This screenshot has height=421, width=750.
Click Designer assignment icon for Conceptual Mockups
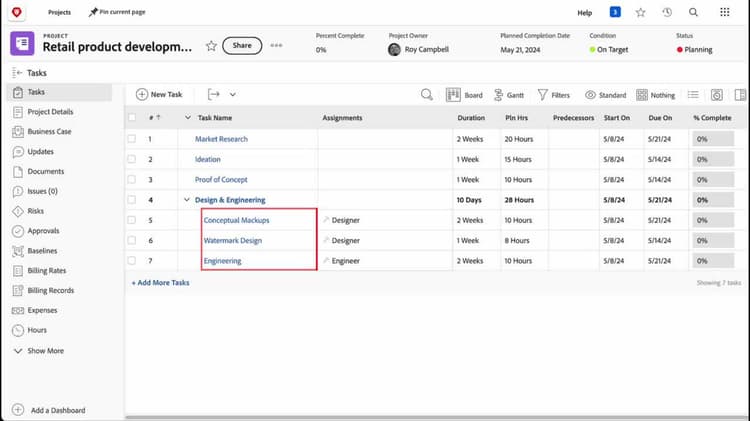click(x=326, y=220)
